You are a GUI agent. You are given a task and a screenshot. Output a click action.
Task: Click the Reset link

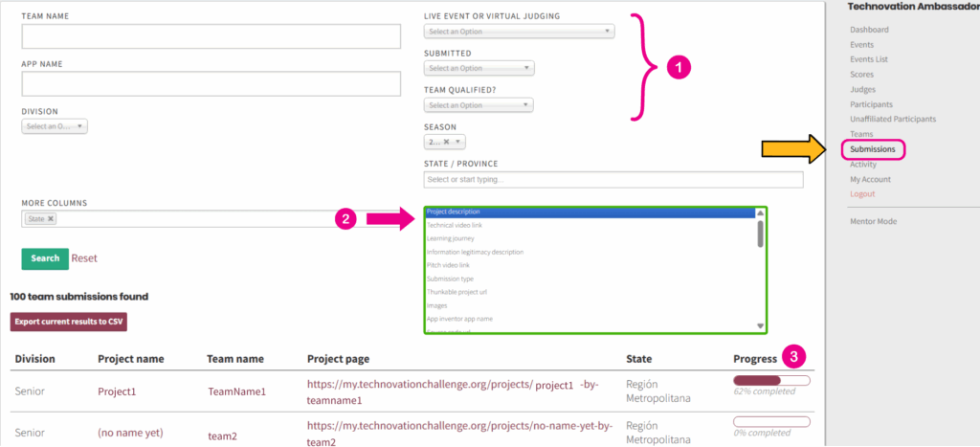click(x=84, y=258)
